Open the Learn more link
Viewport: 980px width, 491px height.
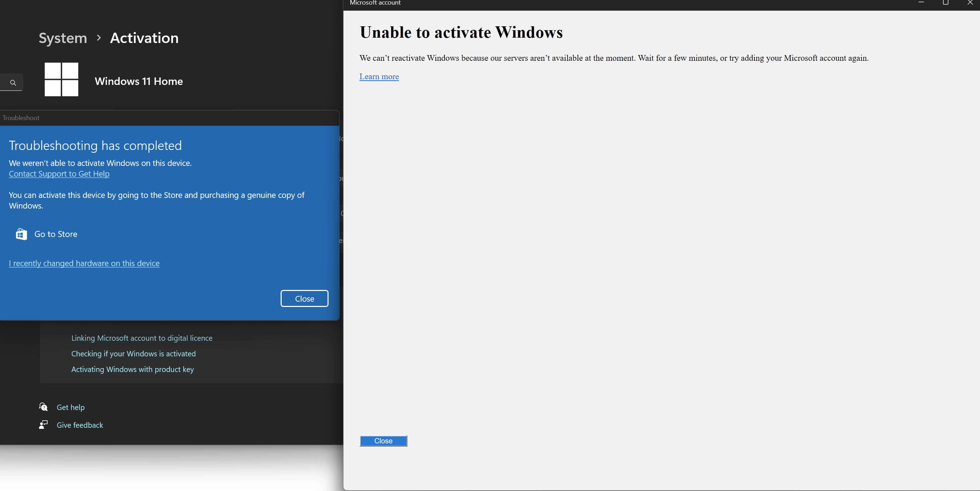click(379, 76)
